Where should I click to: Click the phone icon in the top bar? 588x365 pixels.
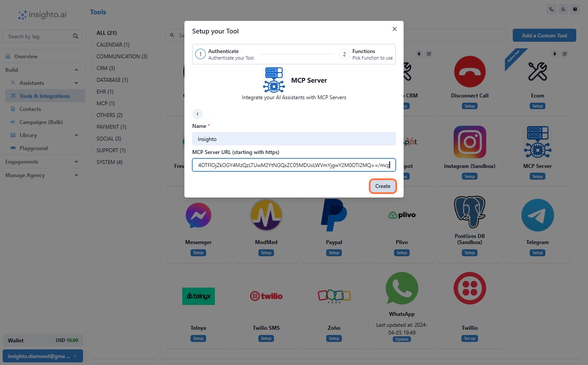[551, 9]
